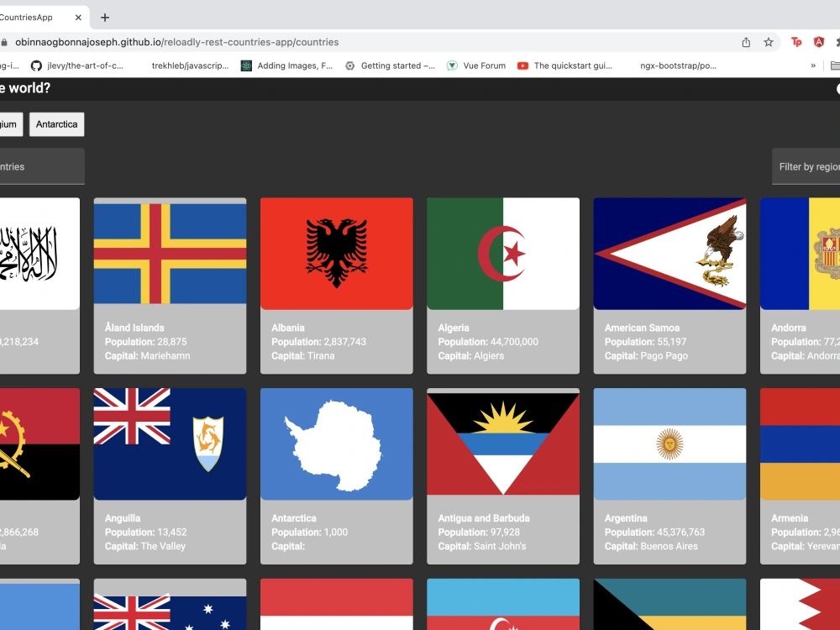Click Capital: Mariehamn text
The width and height of the screenshot is (840, 630).
[147, 355]
